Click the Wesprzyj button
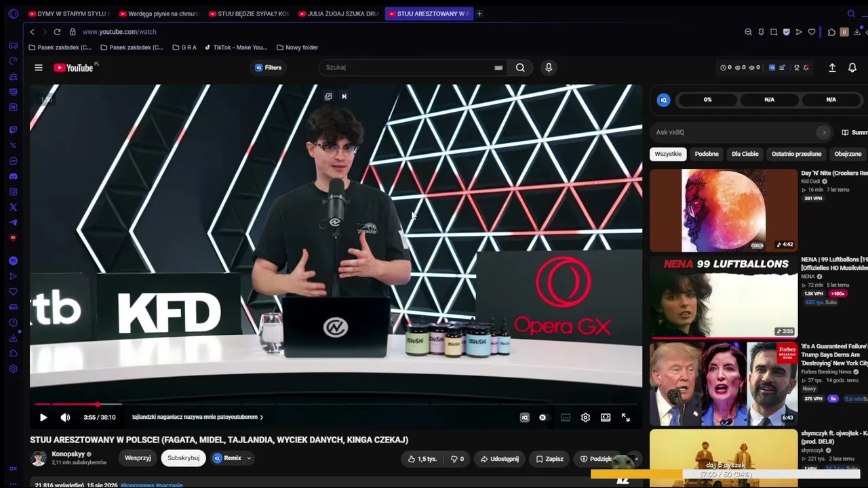 click(x=138, y=458)
